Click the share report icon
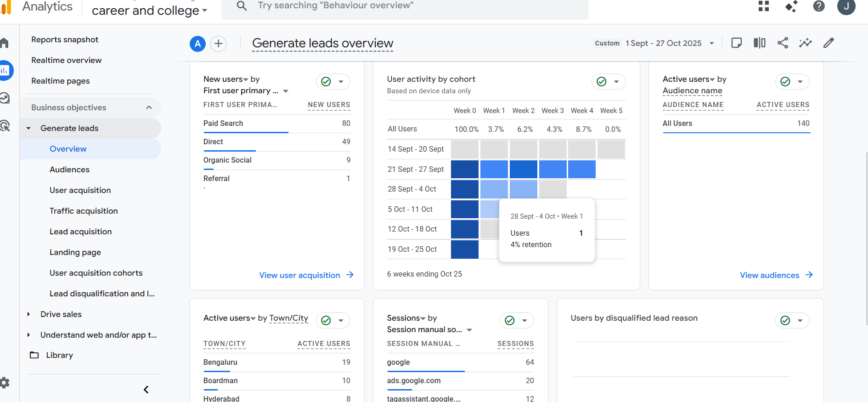This screenshot has width=868, height=402. click(783, 43)
